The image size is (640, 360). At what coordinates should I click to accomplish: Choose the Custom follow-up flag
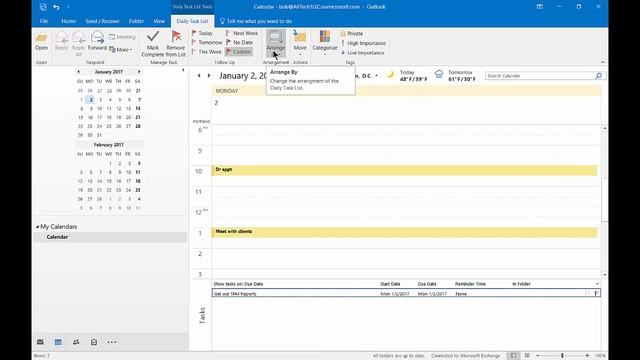pyautogui.click(x=239, y=52)
